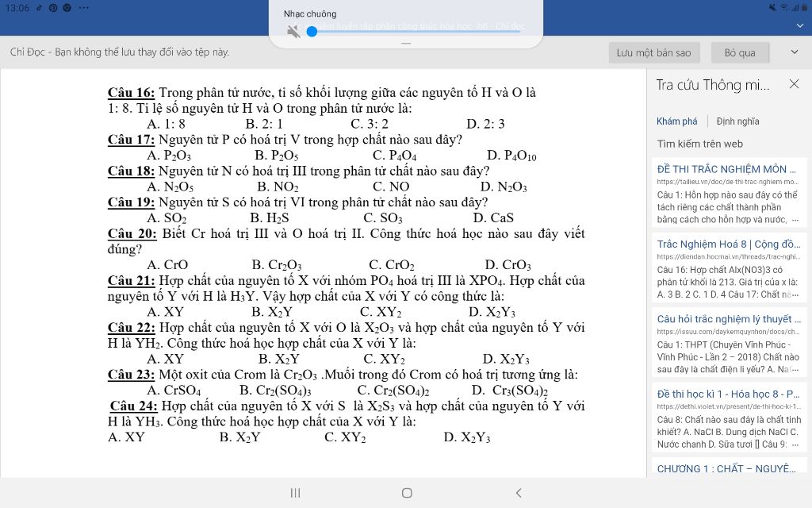Select answer C. XY₂ under Câu 24
Image resolution: width=812 pixels, height=508 pixels.
345,437
